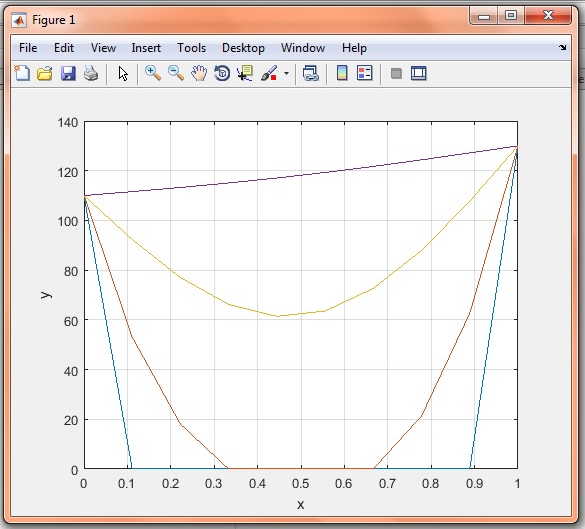Show plot tools and dock figure
The image size is (585, 529).
pos(419,73)
